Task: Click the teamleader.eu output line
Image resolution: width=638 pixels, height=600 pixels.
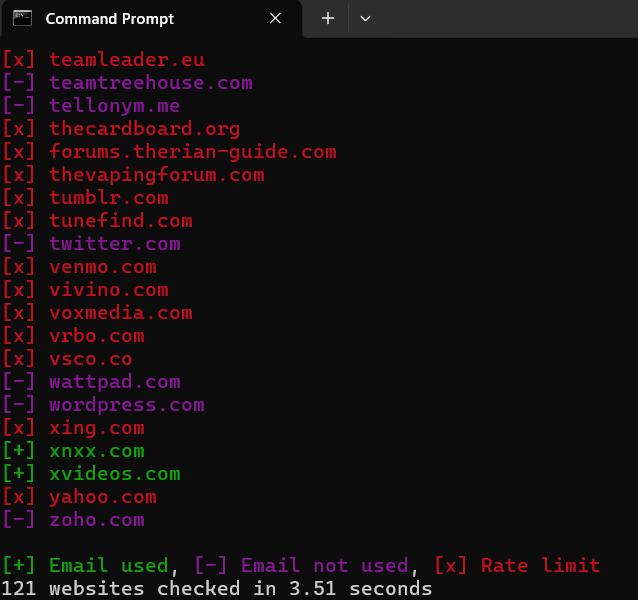Action: pos(103,60)
